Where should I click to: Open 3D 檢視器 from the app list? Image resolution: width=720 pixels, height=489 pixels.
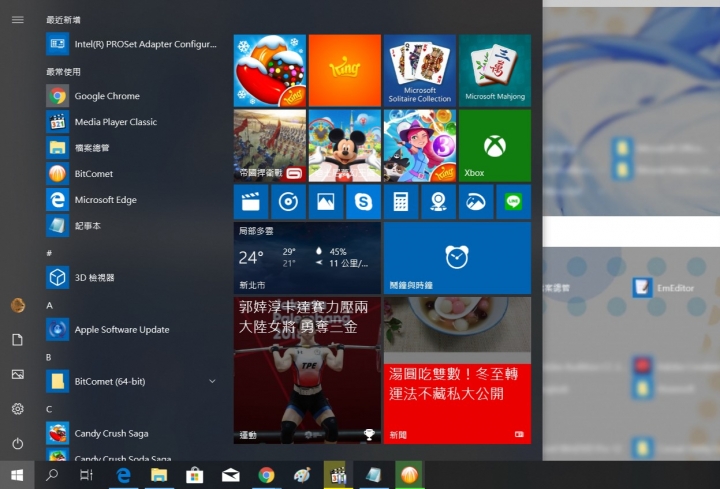tap(132, 277)
